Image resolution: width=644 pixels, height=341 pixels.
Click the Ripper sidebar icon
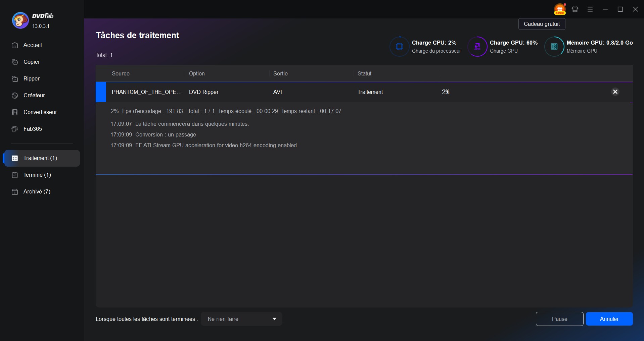tap(15, 79)
